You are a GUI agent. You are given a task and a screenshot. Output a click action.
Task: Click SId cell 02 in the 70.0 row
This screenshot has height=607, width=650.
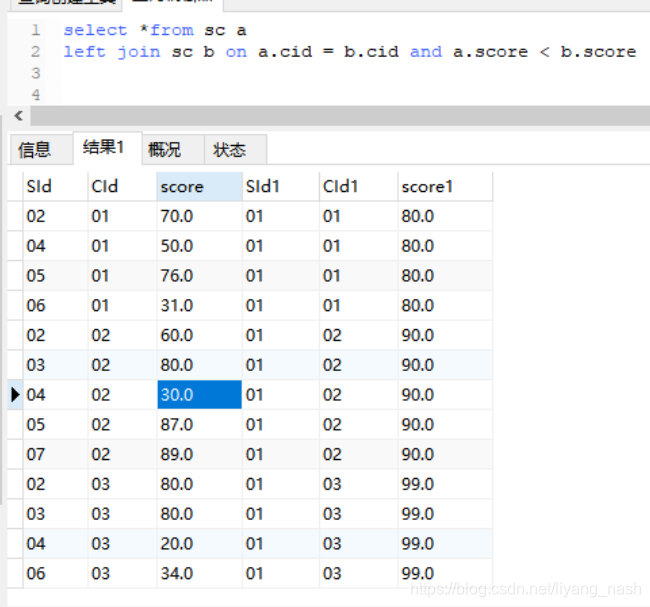pos(56,216)
